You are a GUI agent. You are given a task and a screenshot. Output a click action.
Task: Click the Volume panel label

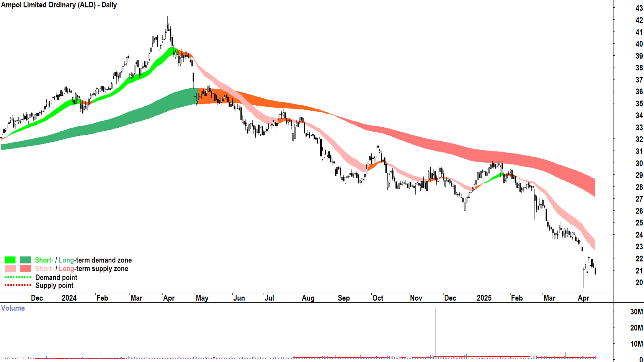coord(13,308)
